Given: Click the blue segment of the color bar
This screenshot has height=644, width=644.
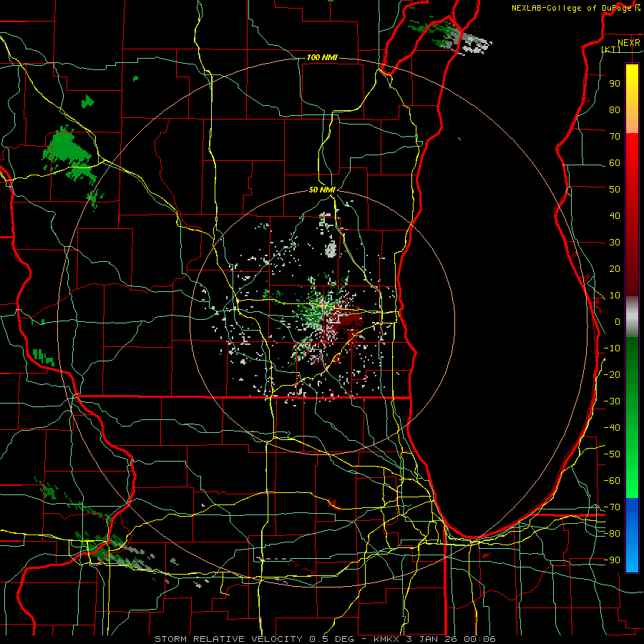Looking at the screenshot, I should coord(632,535).
